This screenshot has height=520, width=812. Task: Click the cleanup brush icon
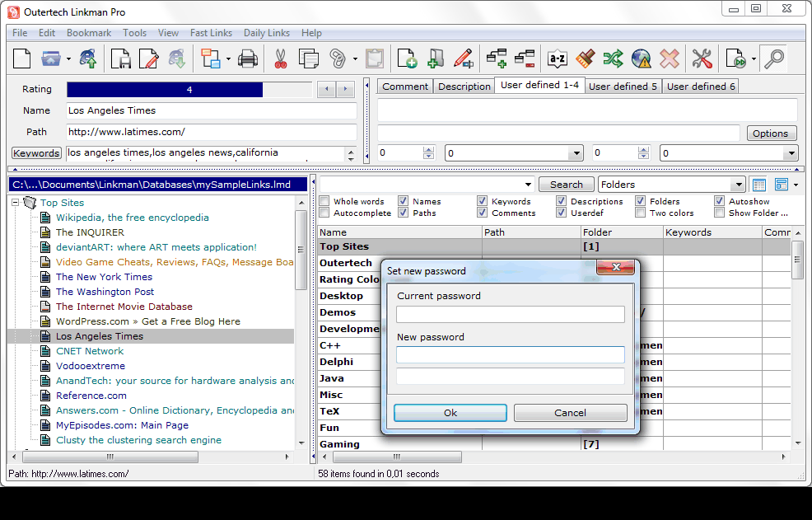coord(586,59)
